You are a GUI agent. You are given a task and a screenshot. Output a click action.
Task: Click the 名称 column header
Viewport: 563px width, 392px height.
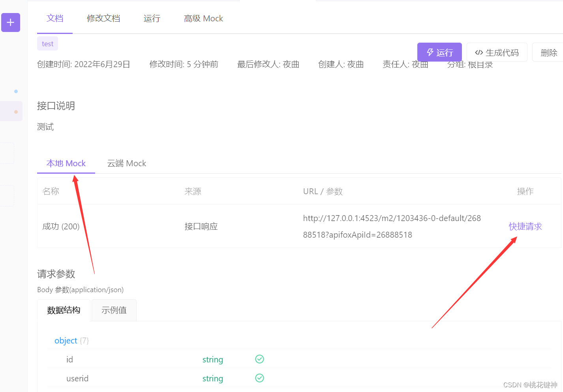click(x=51, y=191)
